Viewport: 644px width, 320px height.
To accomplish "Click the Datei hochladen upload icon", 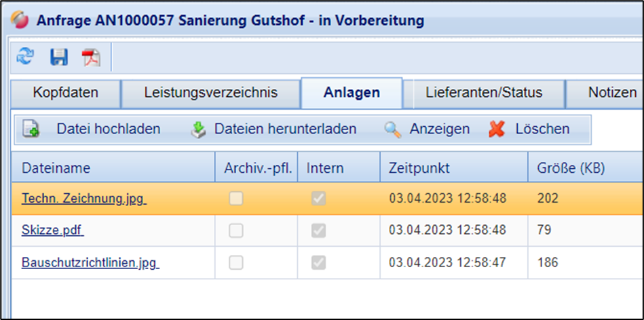I will (x=31, y=129).
